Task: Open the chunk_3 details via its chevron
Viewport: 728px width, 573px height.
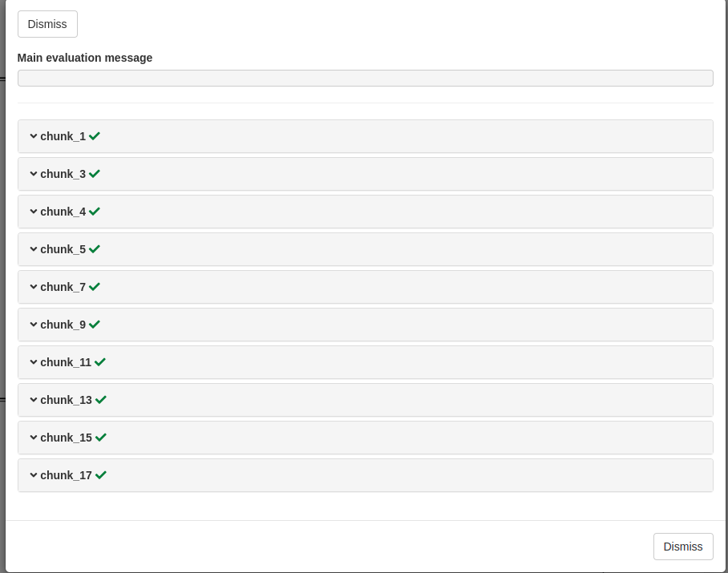Action: tap(34, 174)
